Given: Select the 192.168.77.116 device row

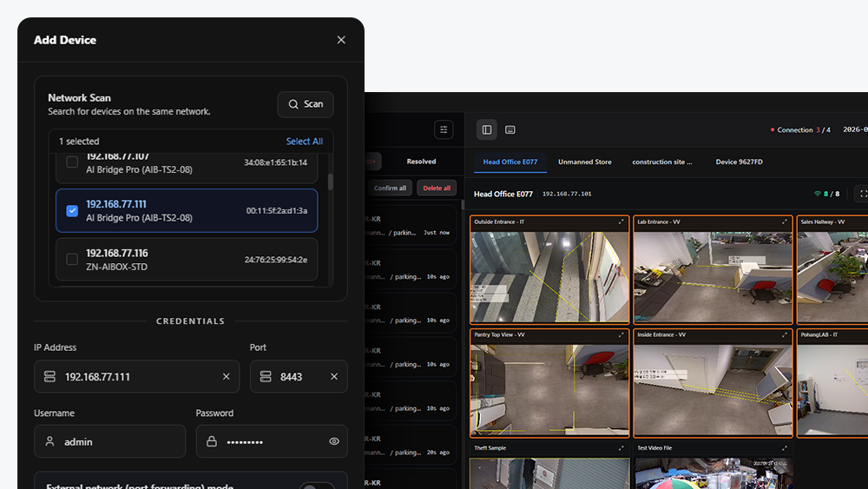Looking at the screenshot, I should point(187,259).
